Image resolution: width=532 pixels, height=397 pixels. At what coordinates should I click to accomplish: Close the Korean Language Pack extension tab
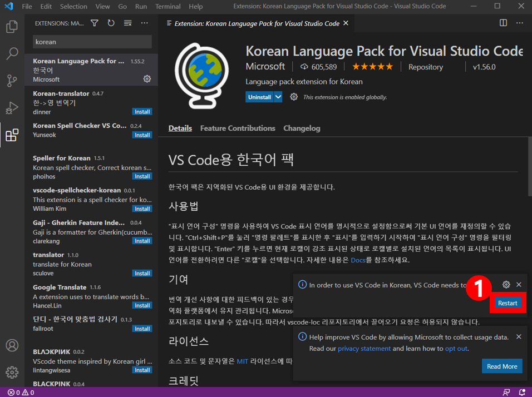[x=346, y=23]
